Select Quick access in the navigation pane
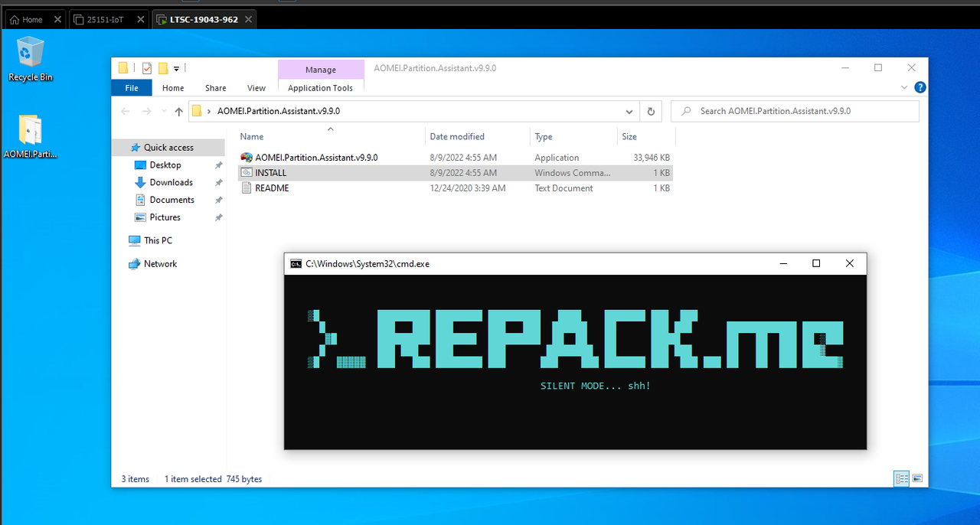The height and width of the screenshot is (525, 980). 168,148
